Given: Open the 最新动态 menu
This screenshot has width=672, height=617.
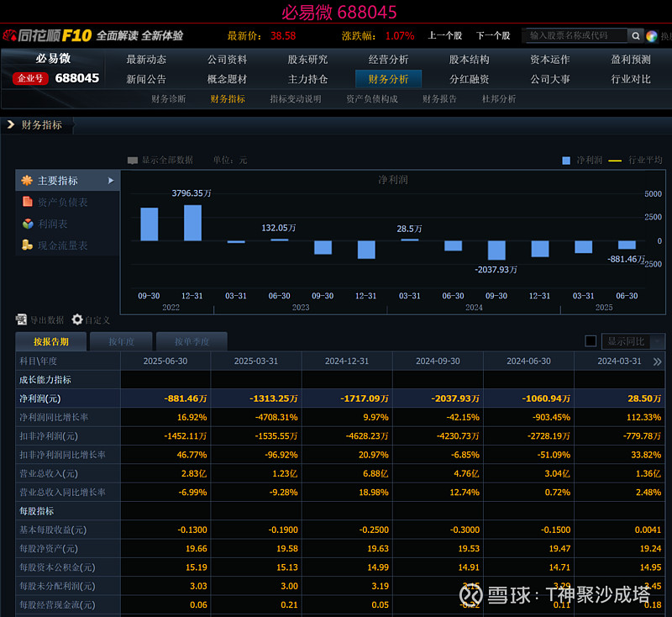Looking at the screenshot, I should pos(146,60).
